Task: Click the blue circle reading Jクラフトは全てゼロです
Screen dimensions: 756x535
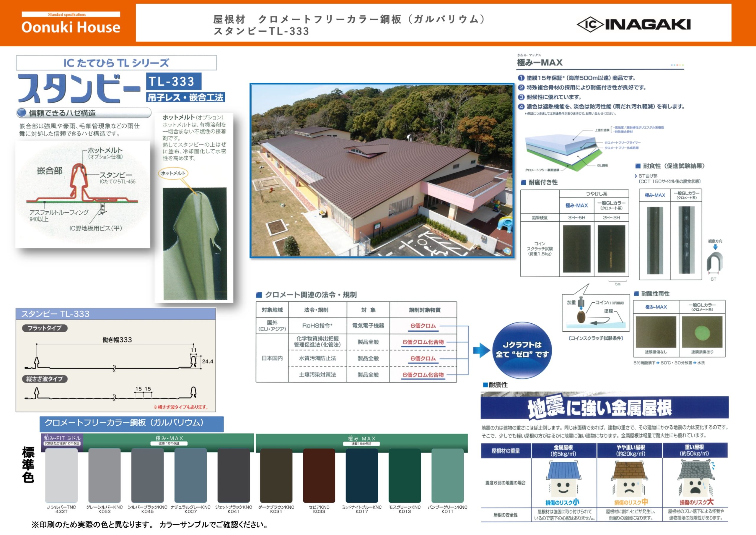Action: (522, 350)
